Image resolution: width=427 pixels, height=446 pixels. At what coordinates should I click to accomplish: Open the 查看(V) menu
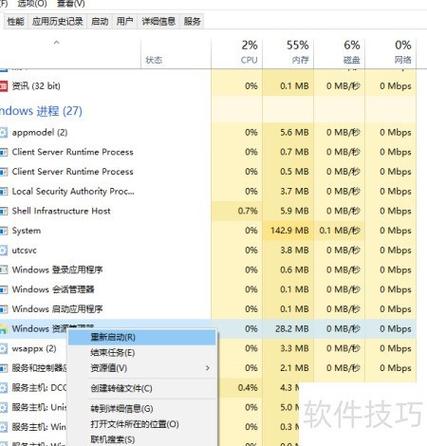click(71, 4)
